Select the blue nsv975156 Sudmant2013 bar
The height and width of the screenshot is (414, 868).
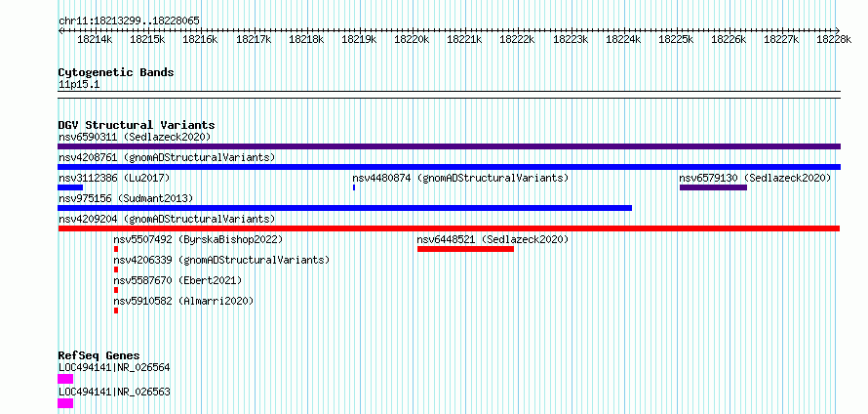point(345,208)
